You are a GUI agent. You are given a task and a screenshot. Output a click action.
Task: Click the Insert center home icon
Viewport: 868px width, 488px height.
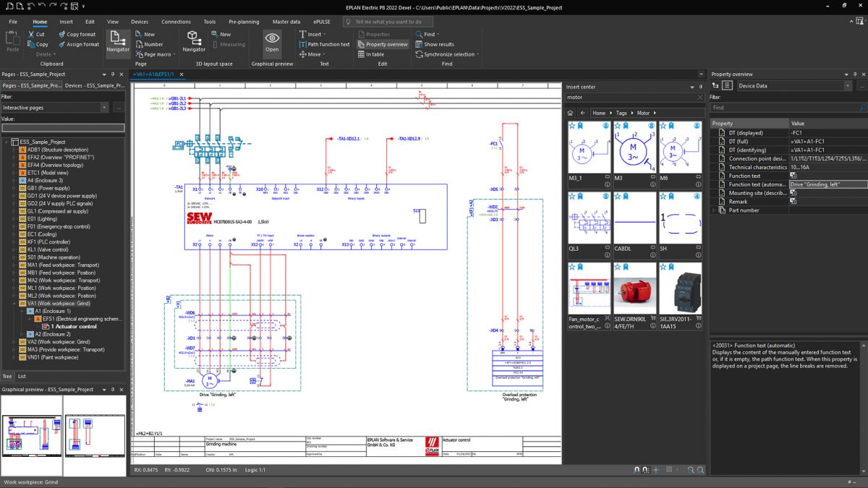tap(570, 114)
